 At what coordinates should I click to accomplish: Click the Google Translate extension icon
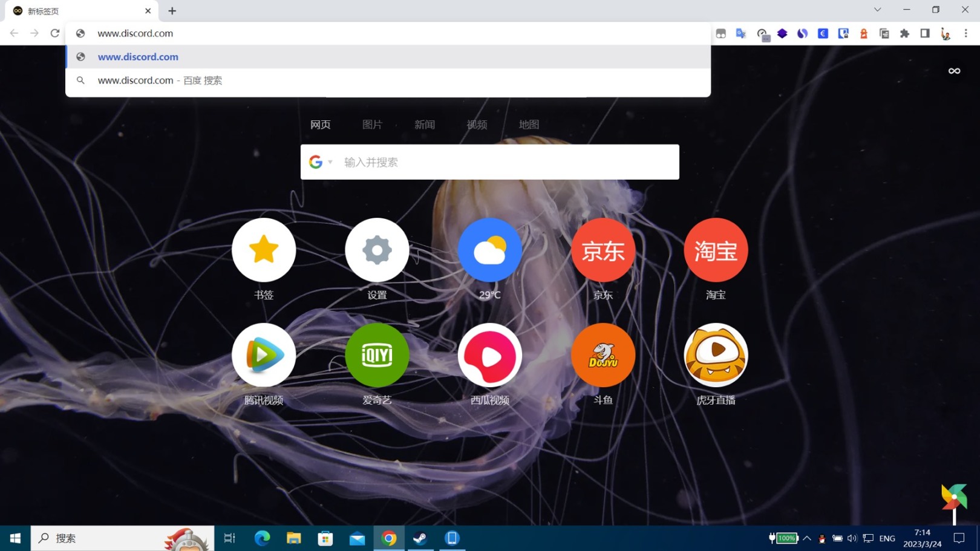click(741, 34)
